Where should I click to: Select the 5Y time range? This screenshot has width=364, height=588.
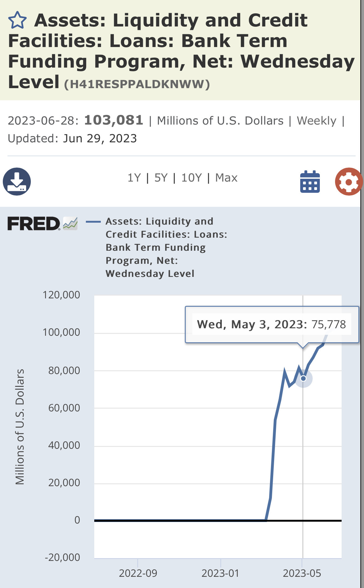(x=161, y=178)
